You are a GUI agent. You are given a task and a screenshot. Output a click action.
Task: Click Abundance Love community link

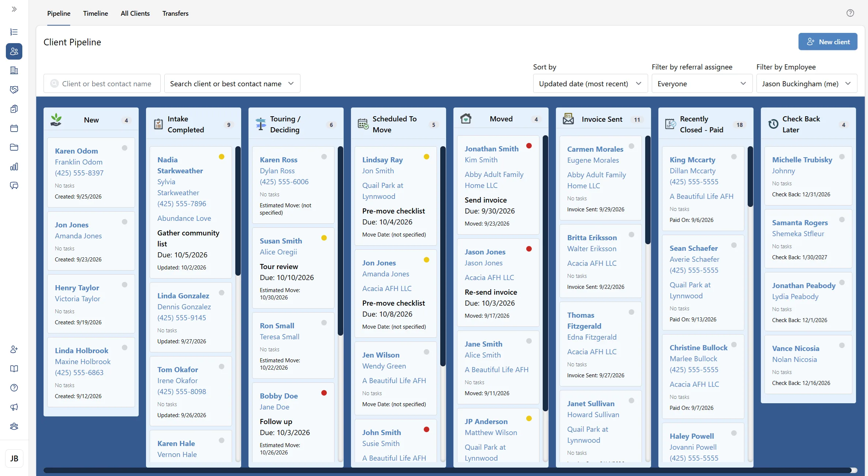click(x=184, y=218)
